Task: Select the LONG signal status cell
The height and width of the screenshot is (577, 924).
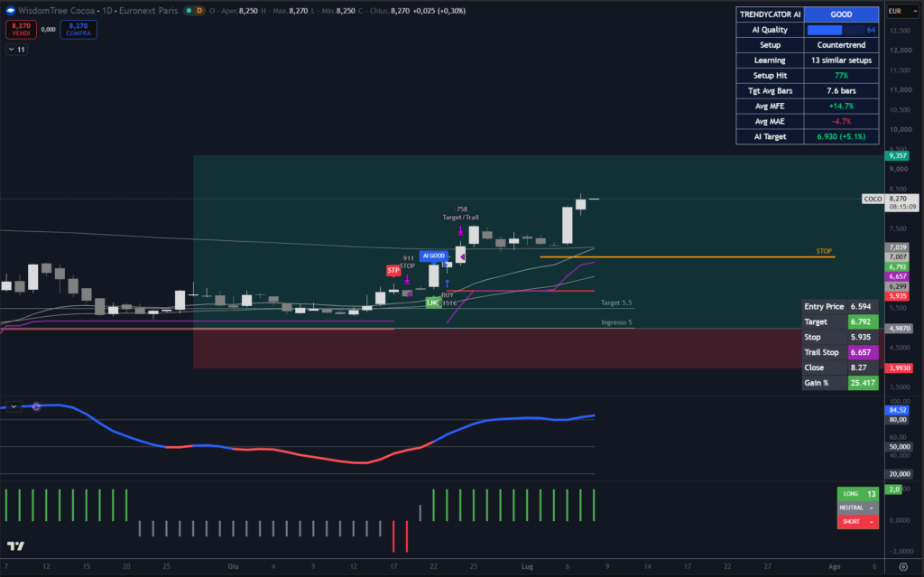Action: 858,494
